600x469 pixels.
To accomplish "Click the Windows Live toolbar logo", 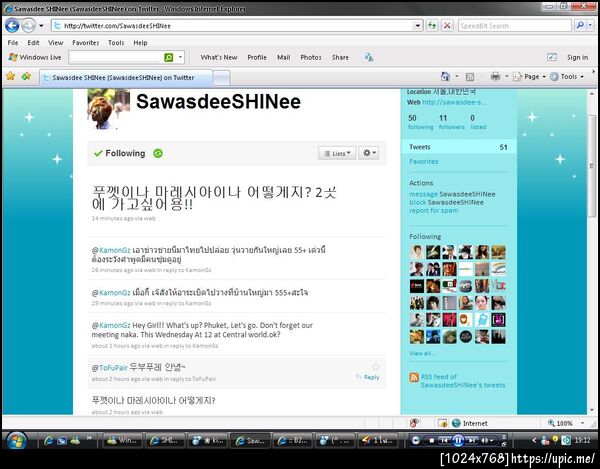I will tap(35, 57).
